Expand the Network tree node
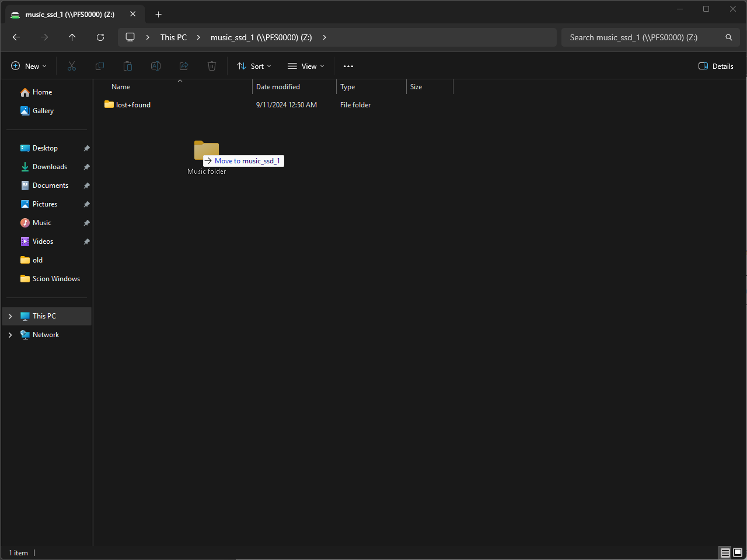Viewport: 747px width, 560px height. 10,335
